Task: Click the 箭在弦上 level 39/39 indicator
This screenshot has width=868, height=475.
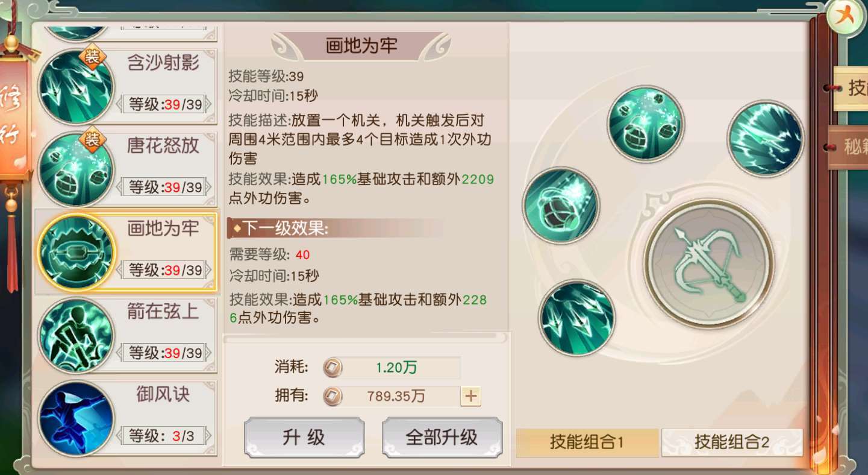Action: pyautogui.click(x=164, y=353)
